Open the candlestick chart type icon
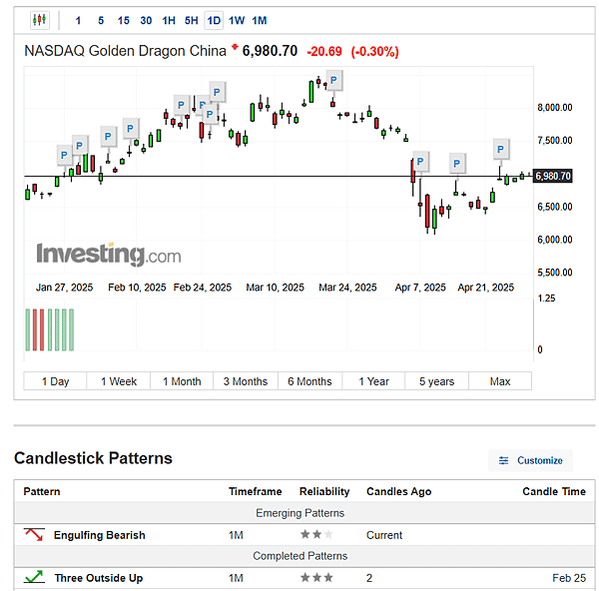The width and height of the screenshot is (599, 591). tap(40, 20)
